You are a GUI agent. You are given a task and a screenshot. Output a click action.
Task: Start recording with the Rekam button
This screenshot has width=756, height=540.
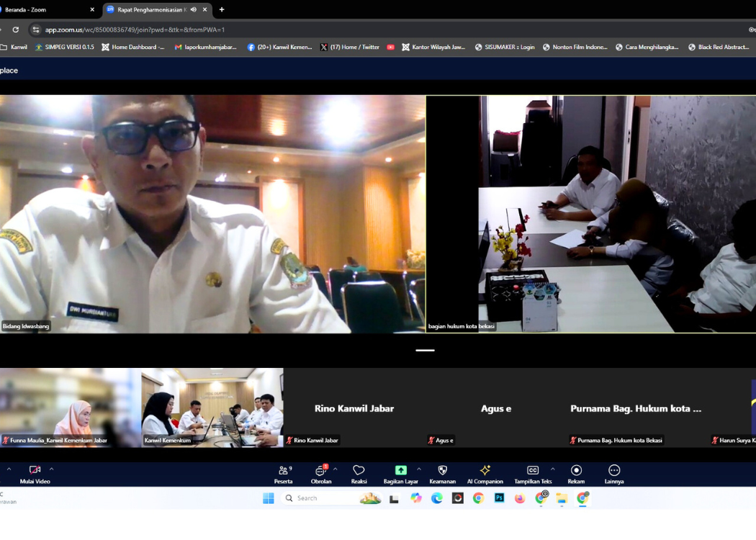[x=576, y=474]
